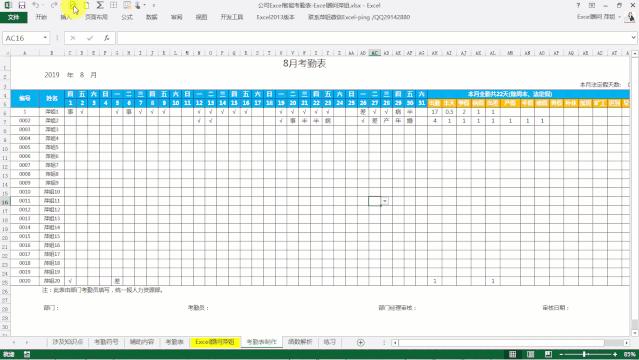This screenshot has width=639, height=360.
Task: Click the cancel X button in formula bar
Action: 73,38
